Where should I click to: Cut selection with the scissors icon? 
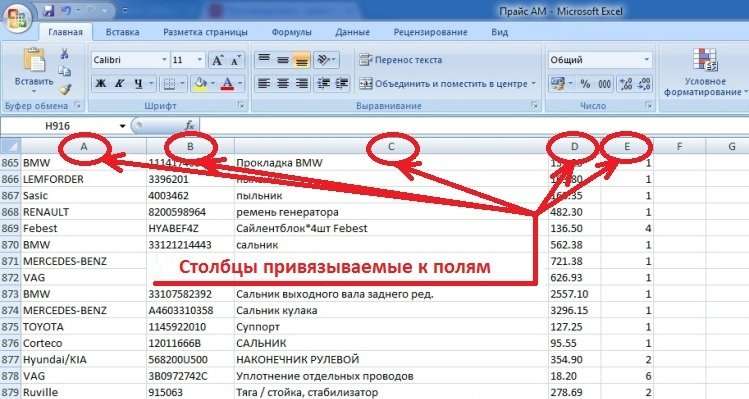pos(64,54)
